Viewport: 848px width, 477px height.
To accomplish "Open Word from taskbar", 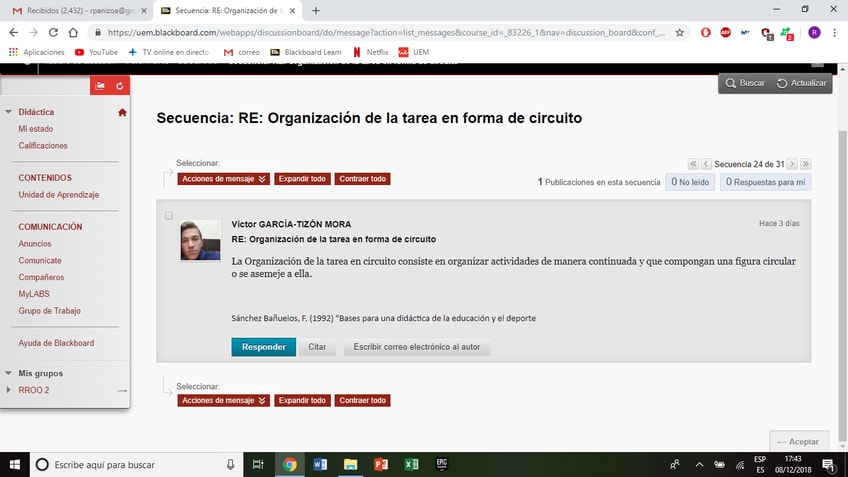I will pos(320,465).
